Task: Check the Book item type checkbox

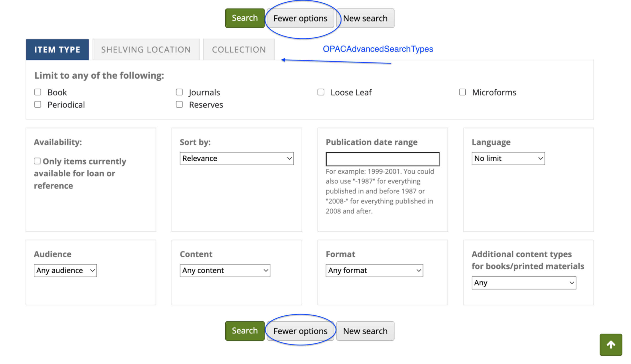Action: [x=38, y=92]
